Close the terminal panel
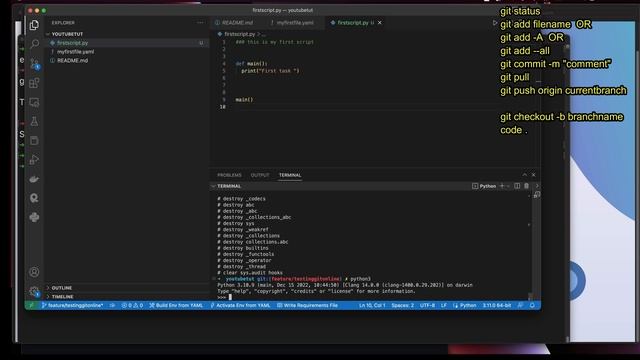640x360 pixels. 533,175
